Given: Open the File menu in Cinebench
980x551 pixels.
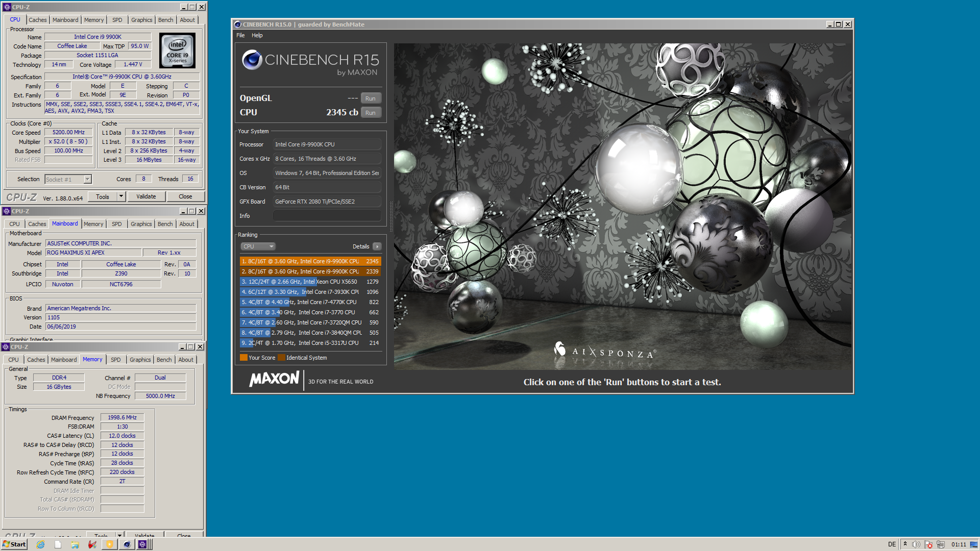Looking at the screenshot, I should [240, 35].
